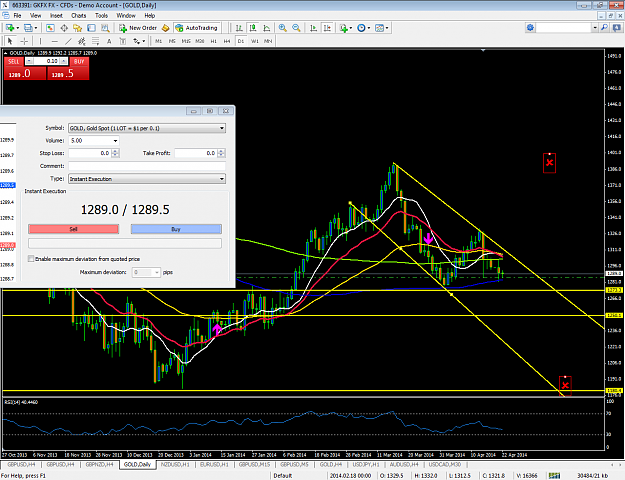625x480 pixels.
Task: Click the one-click BUY 1289.5 button
Action: click(x=68, y=73)
